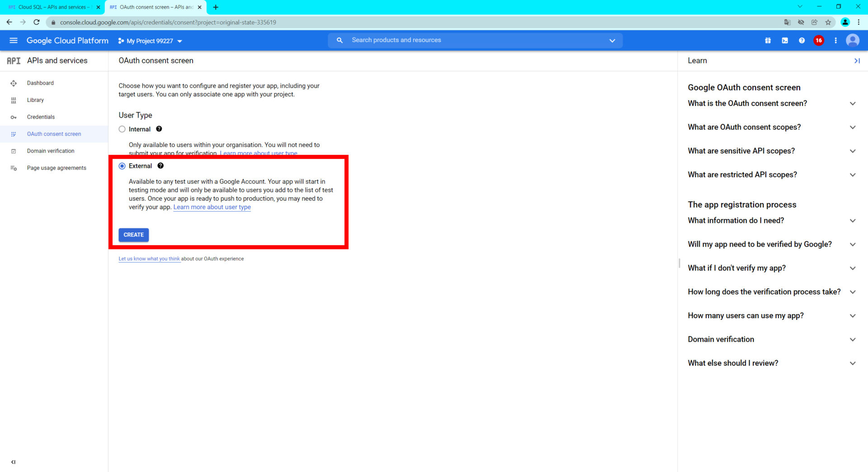Select the External user type radio button
Viewport: 868px width, 472px height.
(122, 166)
